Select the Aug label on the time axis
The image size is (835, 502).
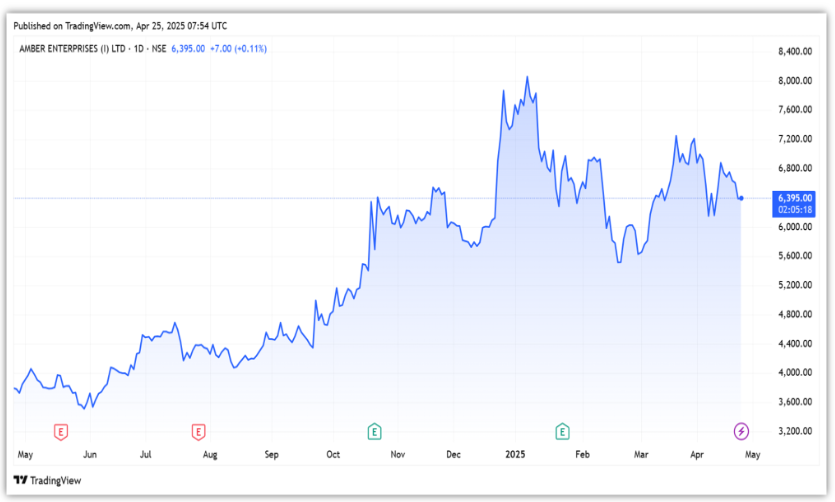coord(209,454)
